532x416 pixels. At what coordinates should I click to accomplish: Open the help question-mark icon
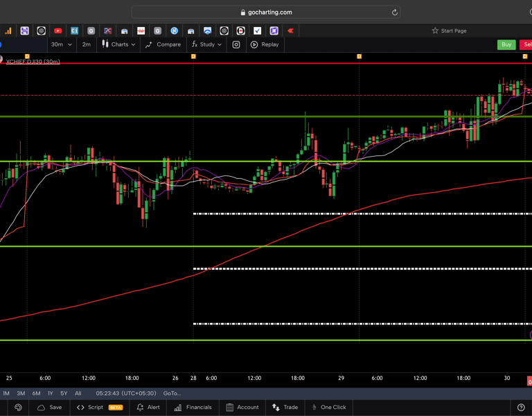(521, 407)
